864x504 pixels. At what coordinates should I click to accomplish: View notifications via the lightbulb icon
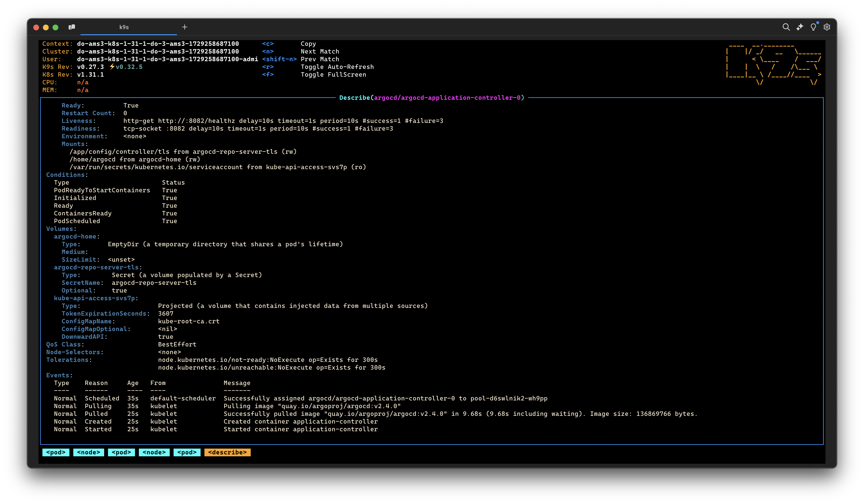pyautogui.click(x=813, y=27)
